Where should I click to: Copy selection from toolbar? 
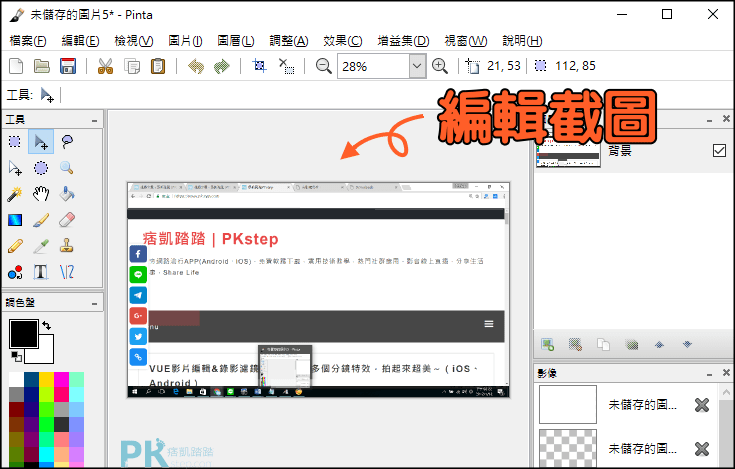tap(132, 66)
